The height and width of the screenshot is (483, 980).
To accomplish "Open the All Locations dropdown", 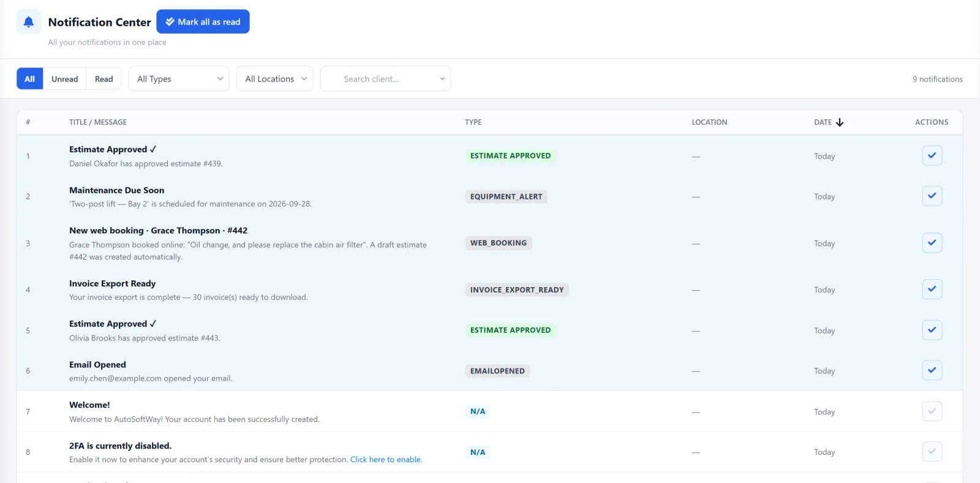I will (x=275, y=79).
